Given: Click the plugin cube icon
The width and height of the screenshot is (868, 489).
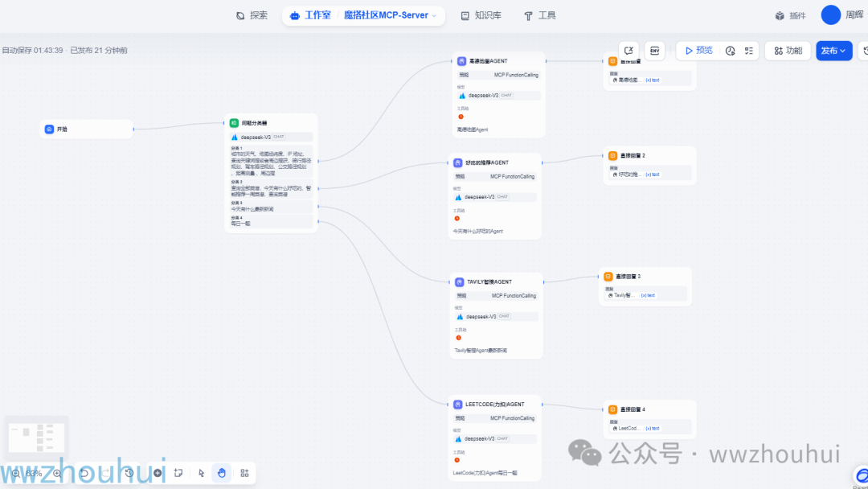Looking at the screenshot, I should (780, 15).
